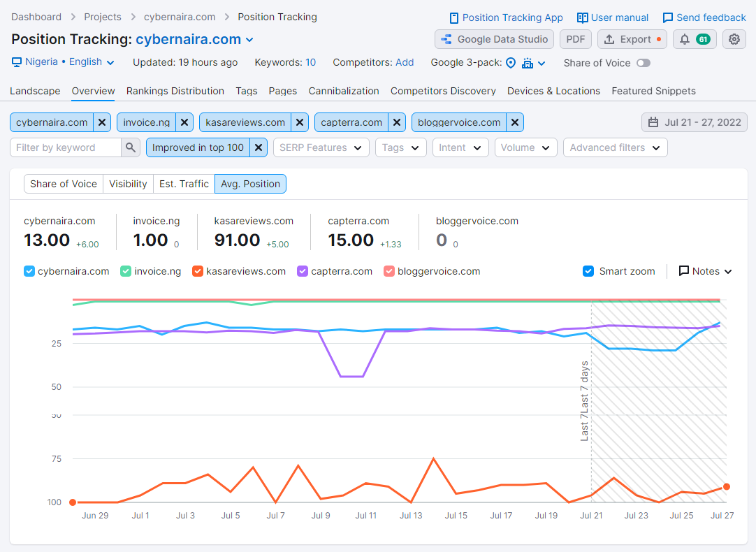Screen dimensions: 756x552
Task: Click the Dashboard breadcrumb link
Action: [36, 17]
